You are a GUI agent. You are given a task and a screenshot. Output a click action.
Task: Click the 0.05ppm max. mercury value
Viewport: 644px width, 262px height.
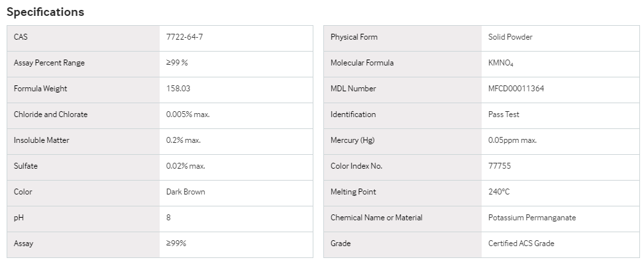pos(512,140)
